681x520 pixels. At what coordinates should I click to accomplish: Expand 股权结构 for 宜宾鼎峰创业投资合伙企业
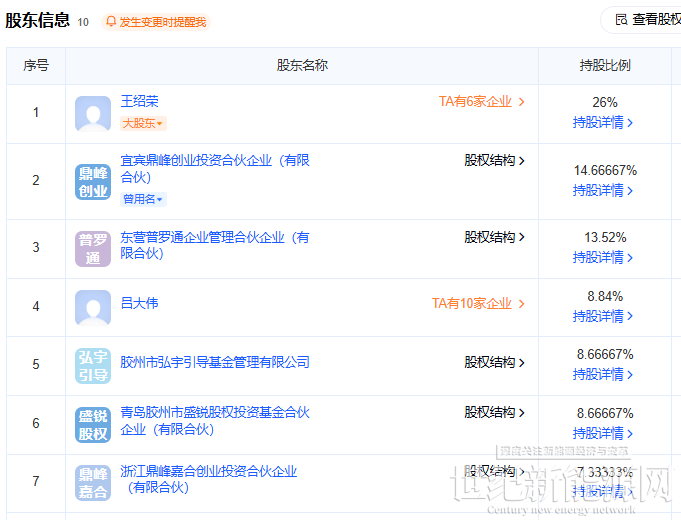(494, 160)
